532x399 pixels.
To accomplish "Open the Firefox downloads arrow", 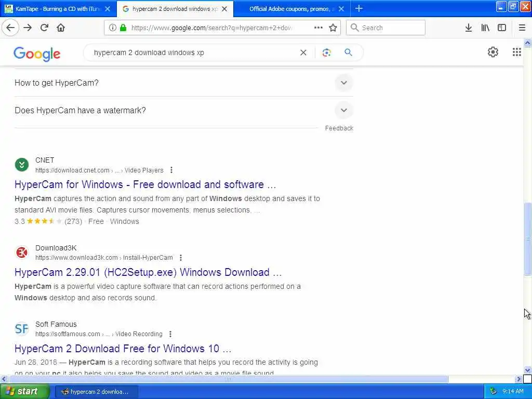I will (x=469, y=28).
